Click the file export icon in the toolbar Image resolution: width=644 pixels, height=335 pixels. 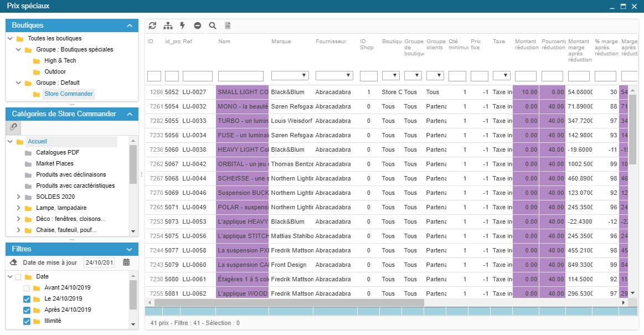[228, 25]
